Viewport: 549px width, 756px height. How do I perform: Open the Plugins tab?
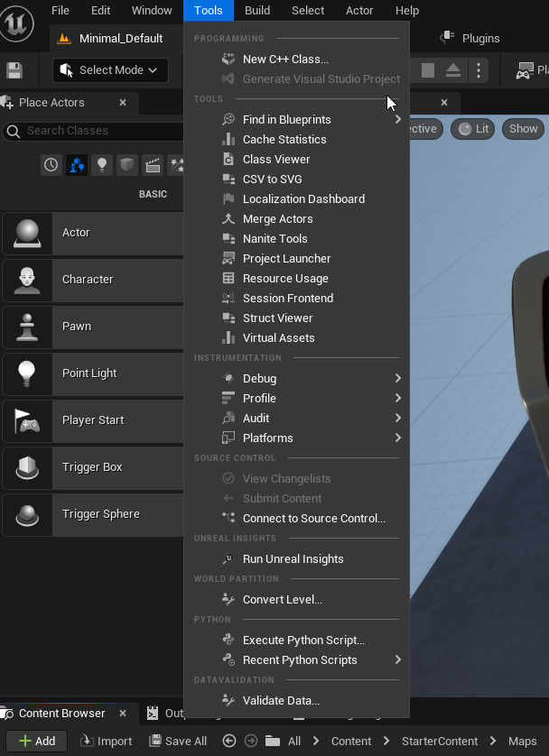click(470, 38)
